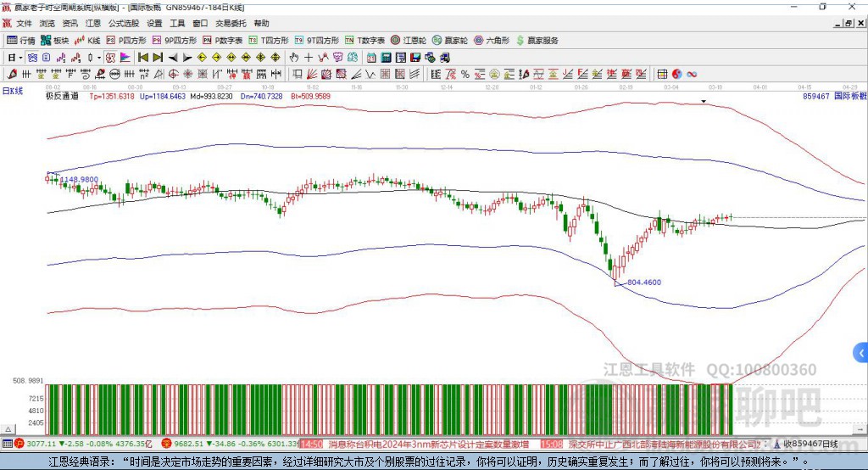
Task: Open the 赢家轮 wheel tool
Action: (x=450, y=41)
